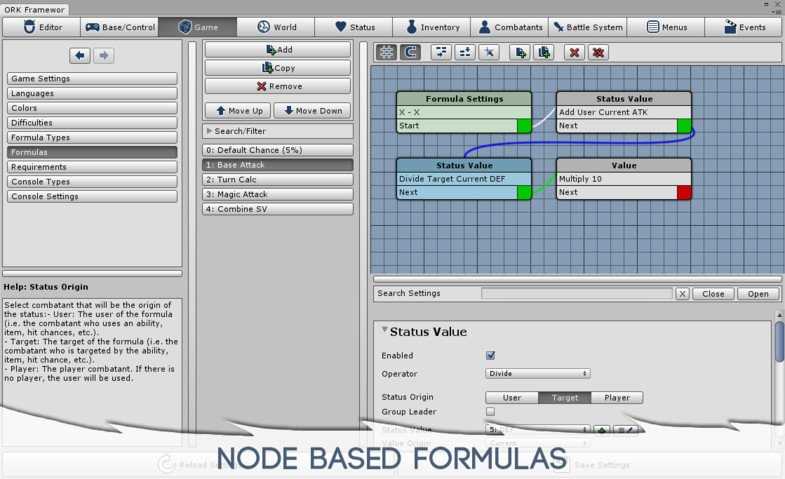Click the copy node icon in node toolbar
This screenshot has height=479, width=785.
[520, 52]
